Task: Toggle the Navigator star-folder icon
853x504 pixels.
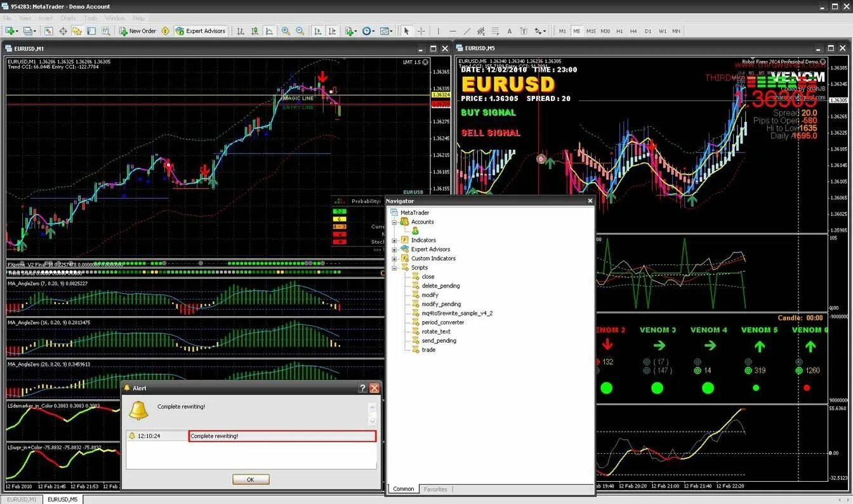Action: [77, 31]
